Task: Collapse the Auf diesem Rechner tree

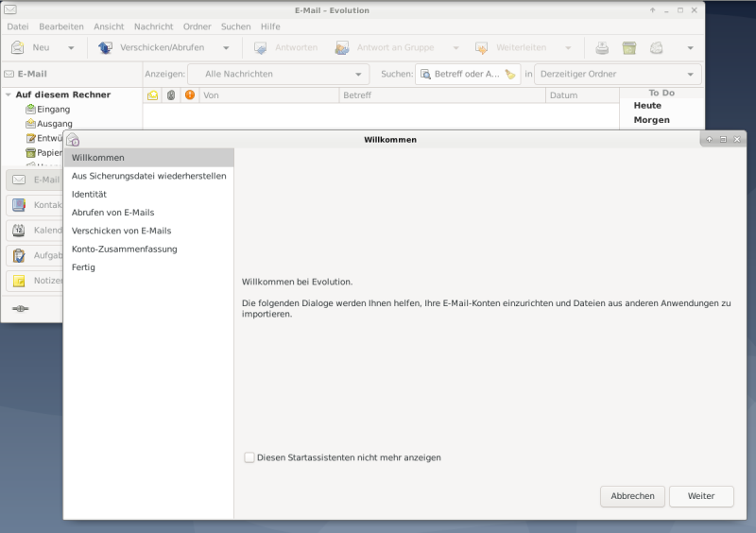Action: 9,95
